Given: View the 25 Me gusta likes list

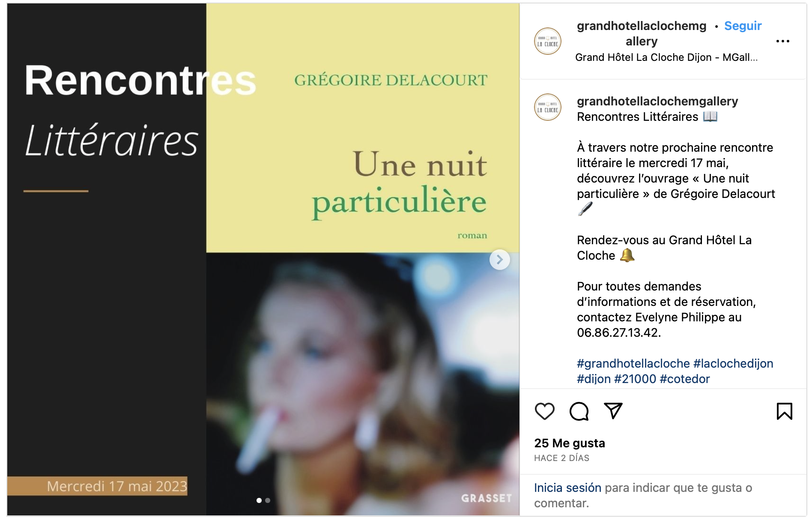Looking at the screenshot, I should point(569,443).
